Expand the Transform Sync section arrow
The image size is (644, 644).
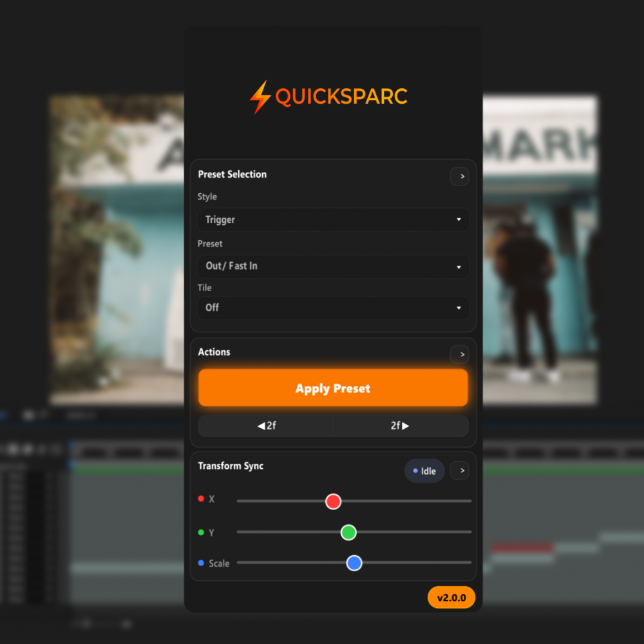[x=459, y=471]
